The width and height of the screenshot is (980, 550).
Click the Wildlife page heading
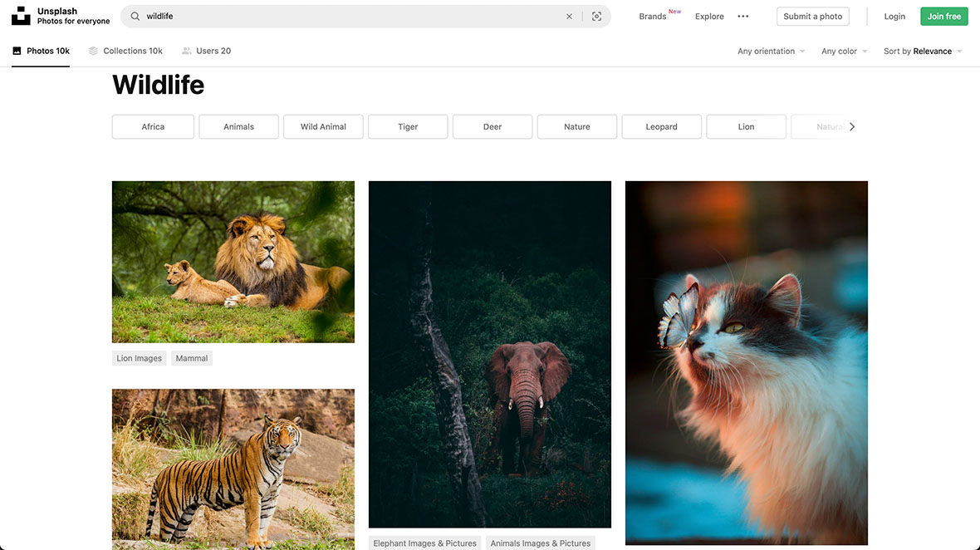tap(158, 85)
